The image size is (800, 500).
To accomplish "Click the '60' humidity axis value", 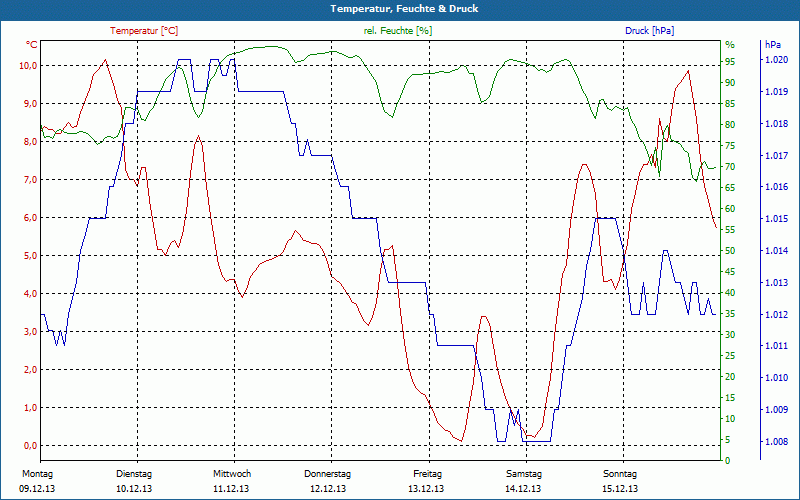I will click(x=730, y=209).
